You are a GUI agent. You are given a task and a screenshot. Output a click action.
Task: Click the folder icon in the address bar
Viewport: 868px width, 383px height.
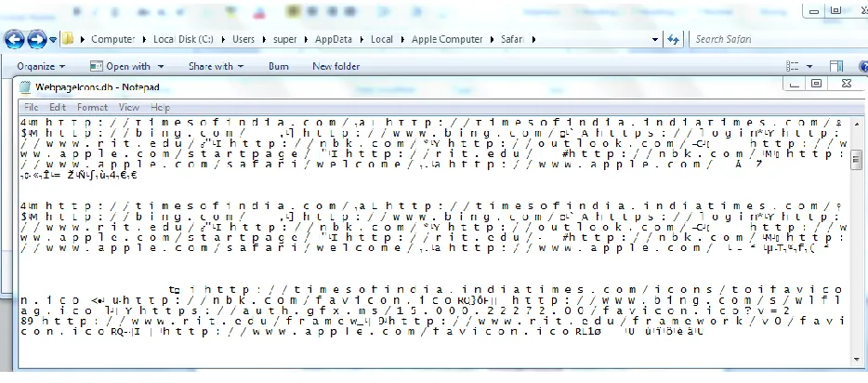[68, 39]
